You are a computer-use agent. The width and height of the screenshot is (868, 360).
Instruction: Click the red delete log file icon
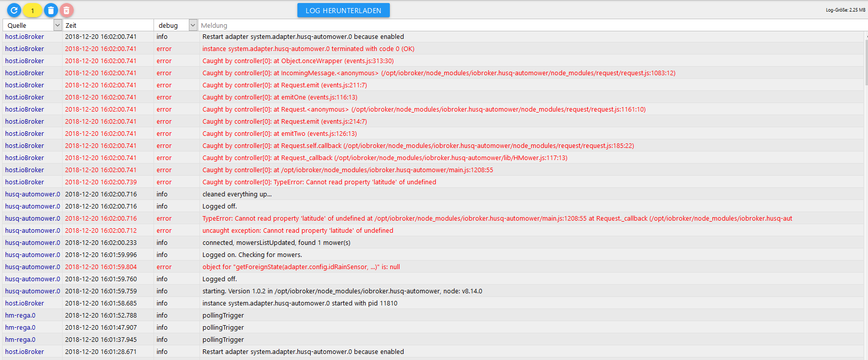click(x=66, y=10)
